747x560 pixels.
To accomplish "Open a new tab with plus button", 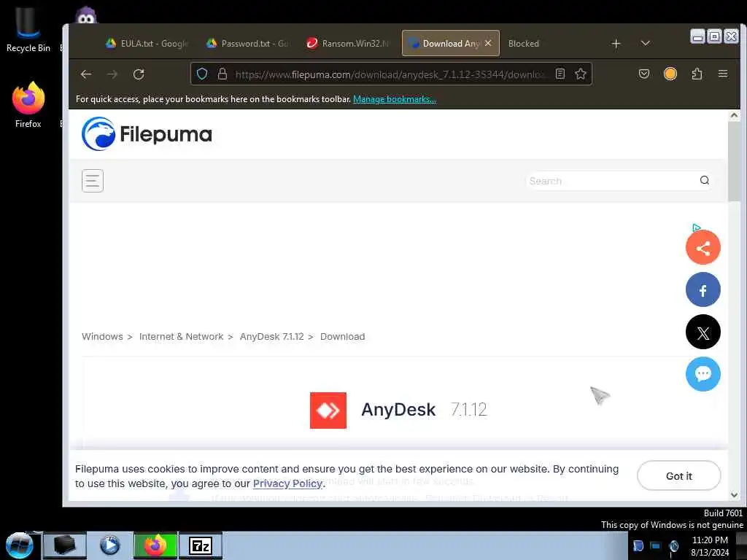I will pos(616,44).
